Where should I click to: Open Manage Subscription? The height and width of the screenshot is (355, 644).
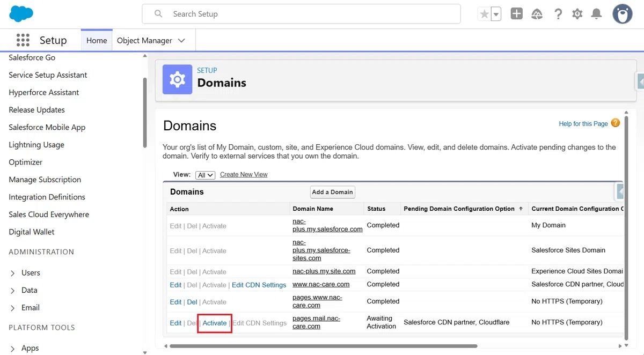[x=45, y=180]
